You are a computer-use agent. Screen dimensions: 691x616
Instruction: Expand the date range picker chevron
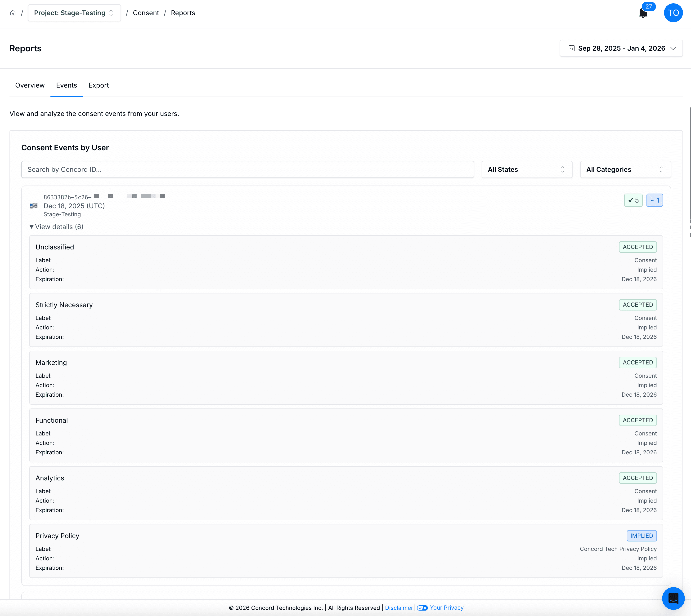(673, 48)
